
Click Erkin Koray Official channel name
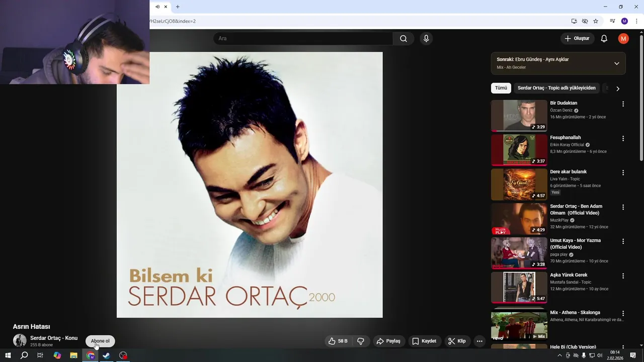pos(567,145)
